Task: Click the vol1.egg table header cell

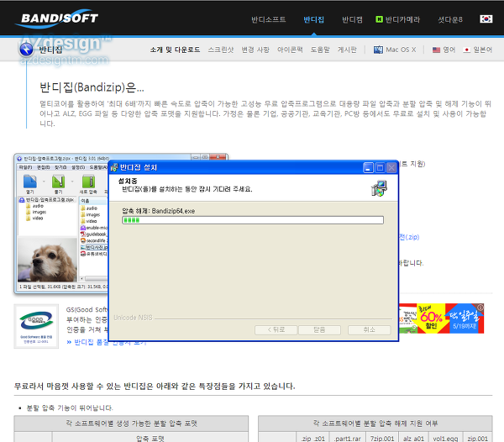Action: tap(445, 438)
